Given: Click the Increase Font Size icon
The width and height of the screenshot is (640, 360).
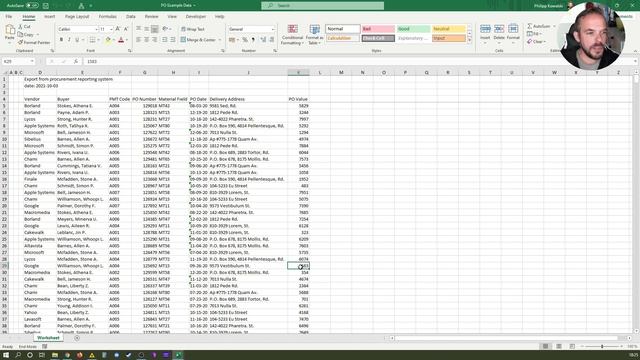Looking at the screenshot, I should pyautogui.click(x=118, y=29).
